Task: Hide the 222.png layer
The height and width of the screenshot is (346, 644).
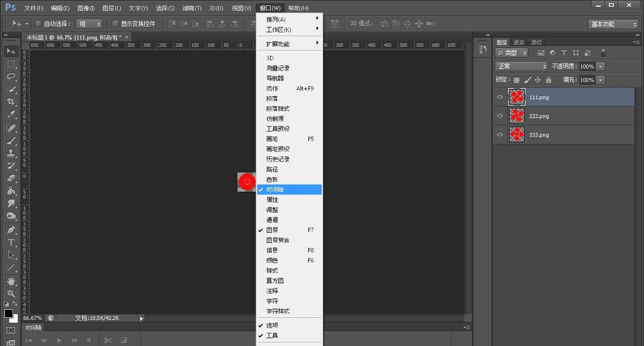Action: click(x=500, y=115)
